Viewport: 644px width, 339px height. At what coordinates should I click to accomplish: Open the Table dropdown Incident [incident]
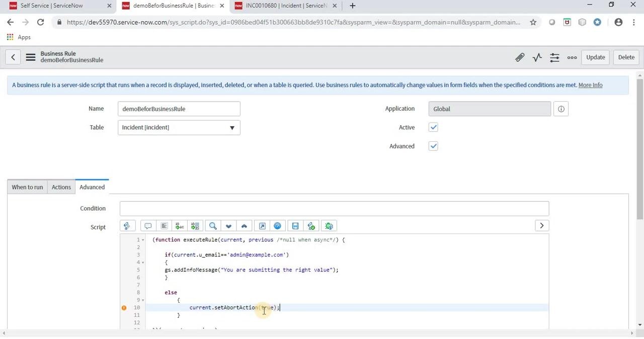pos(179,128)
